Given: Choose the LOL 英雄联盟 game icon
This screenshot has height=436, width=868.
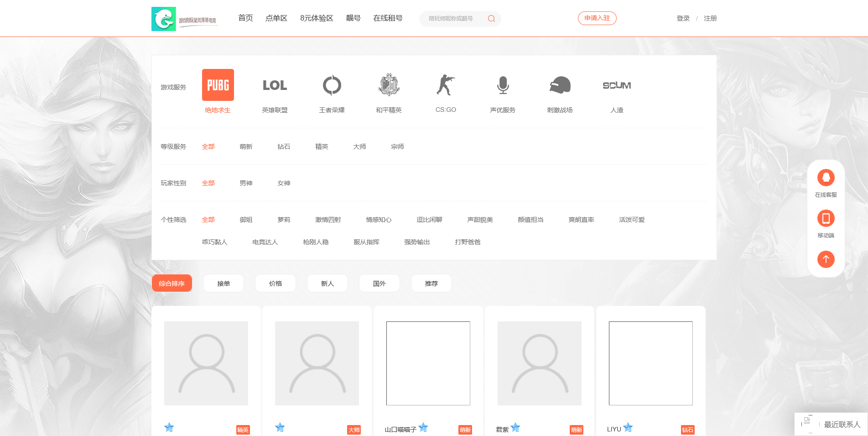Looking at the screenshot, I should pos(275,85).
